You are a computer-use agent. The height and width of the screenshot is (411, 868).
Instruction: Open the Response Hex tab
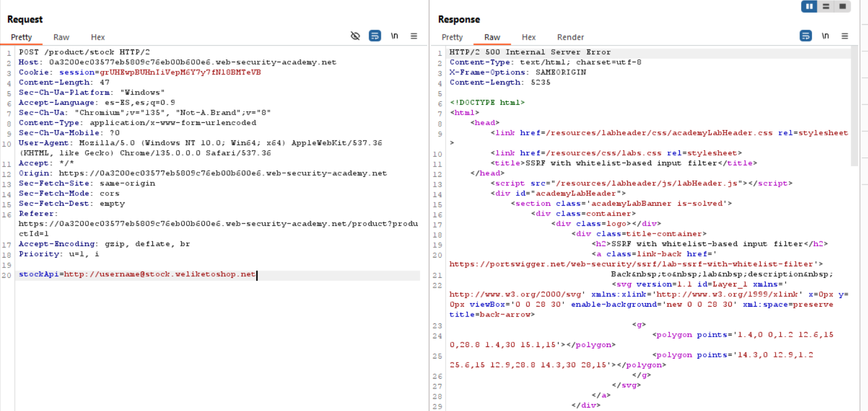coord(529,37)
